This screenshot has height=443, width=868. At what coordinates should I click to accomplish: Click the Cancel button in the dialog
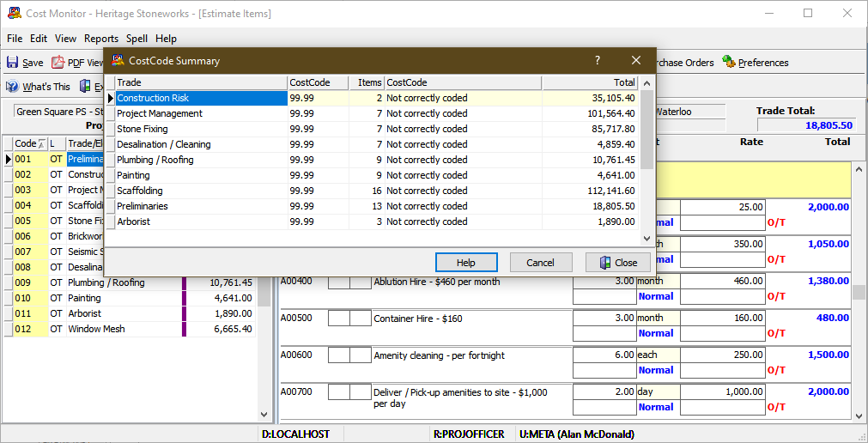click(x=540, y=263)
